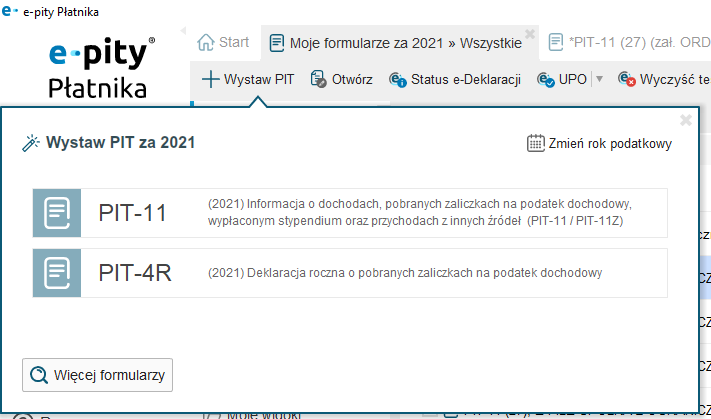Click the PIT-11 description text
711x419 pixels.
[x=420, y=213]
